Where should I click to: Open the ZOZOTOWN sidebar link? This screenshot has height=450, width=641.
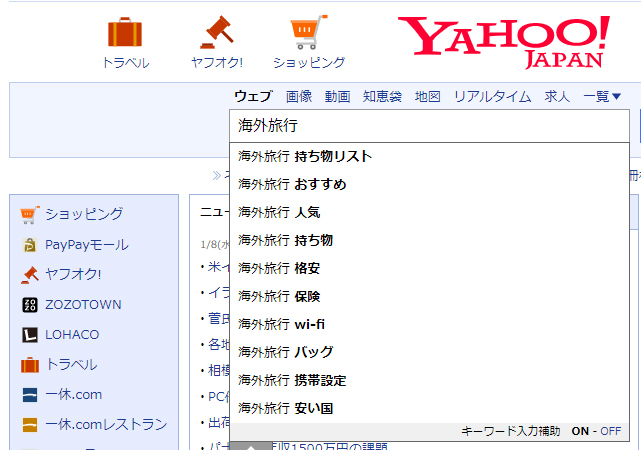tap(83, 305)
